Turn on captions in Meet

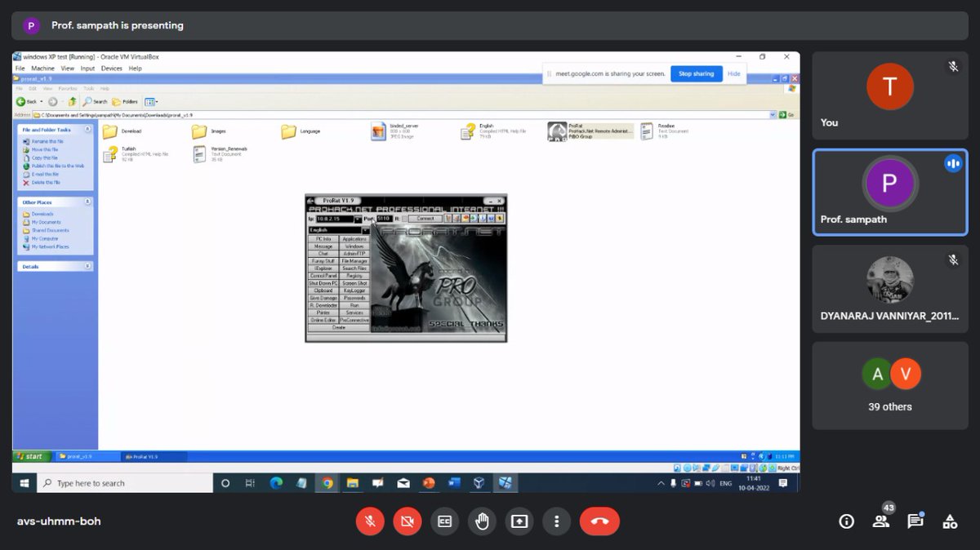point(444,521)
